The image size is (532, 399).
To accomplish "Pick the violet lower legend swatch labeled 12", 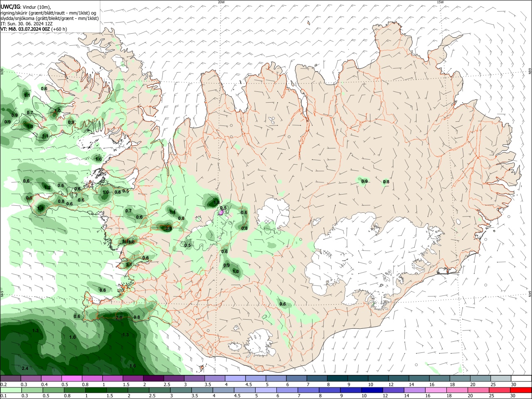I will point(393,390).
